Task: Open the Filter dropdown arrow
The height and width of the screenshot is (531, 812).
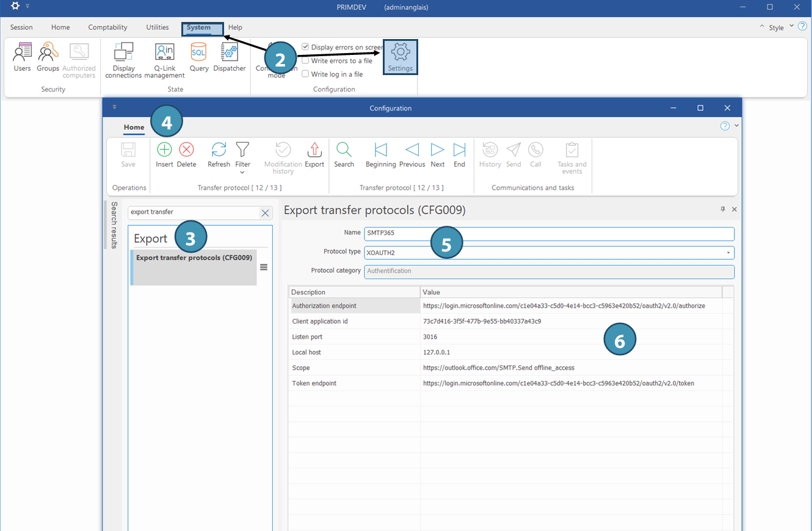Action: pyautogui.click(x=242, y=172)
